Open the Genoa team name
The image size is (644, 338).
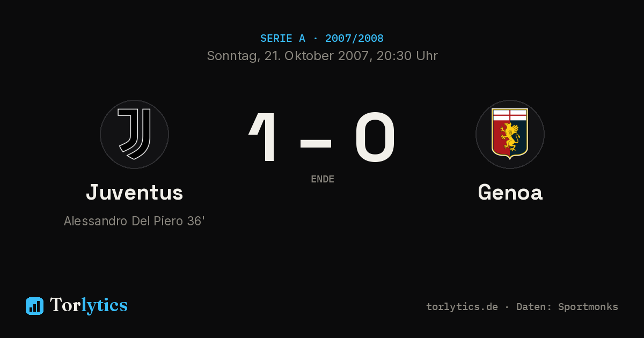click(510, 193)
